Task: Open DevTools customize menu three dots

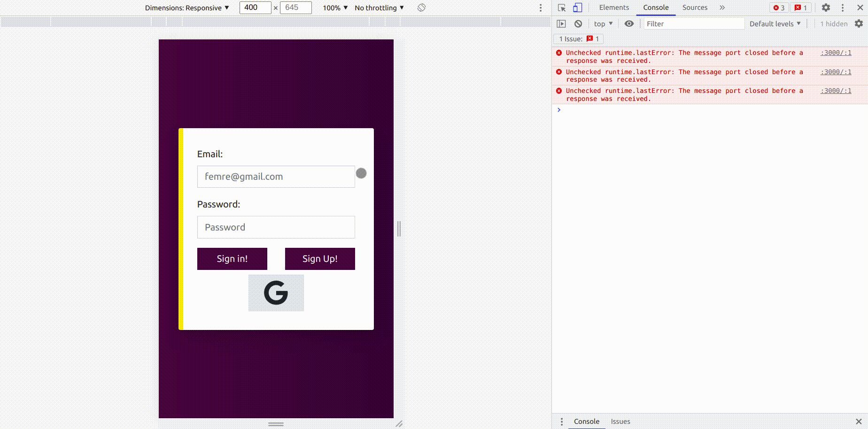Action: (843, 8)
